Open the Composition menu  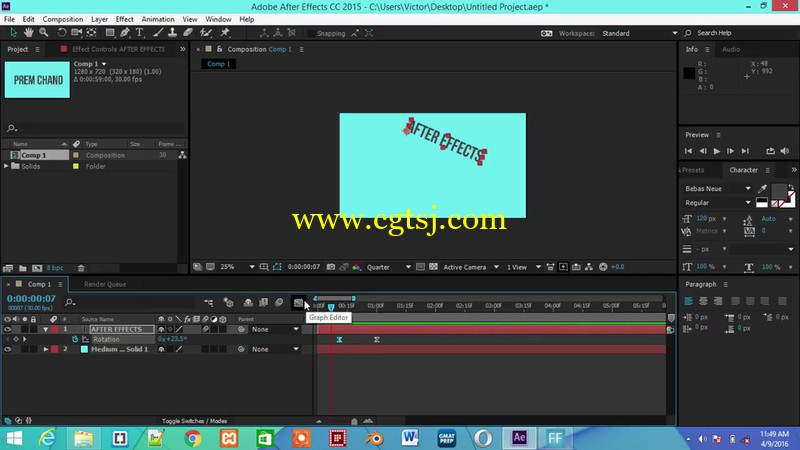coord(63,19)
